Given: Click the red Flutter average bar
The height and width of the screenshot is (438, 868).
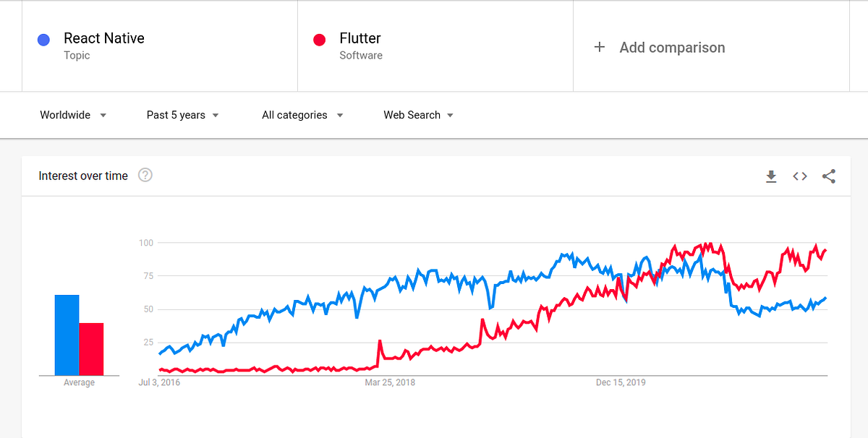Looking at the screenshot, I should [x=91, y=349].
